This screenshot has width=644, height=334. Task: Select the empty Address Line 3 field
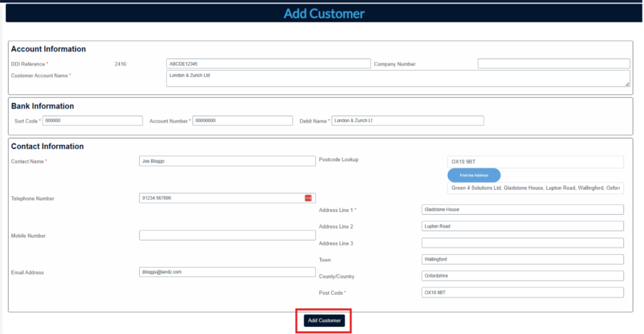pyautogui.click(x=522, y=243)
